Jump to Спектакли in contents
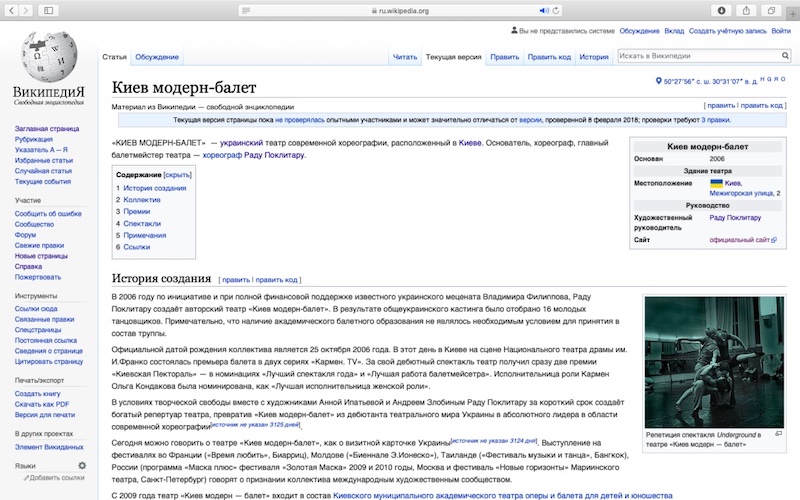Screen dimensions: 800x500 tap(142, 223)
